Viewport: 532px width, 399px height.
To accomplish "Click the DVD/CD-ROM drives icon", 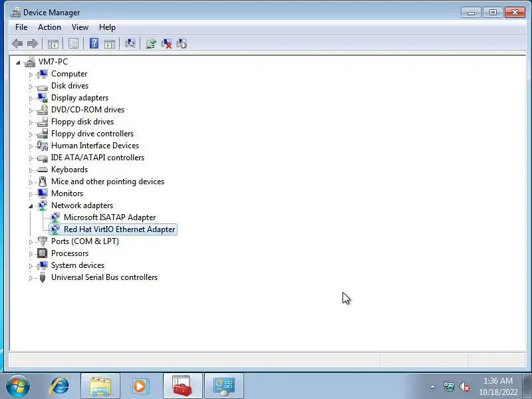I will [x=43, y=110].
